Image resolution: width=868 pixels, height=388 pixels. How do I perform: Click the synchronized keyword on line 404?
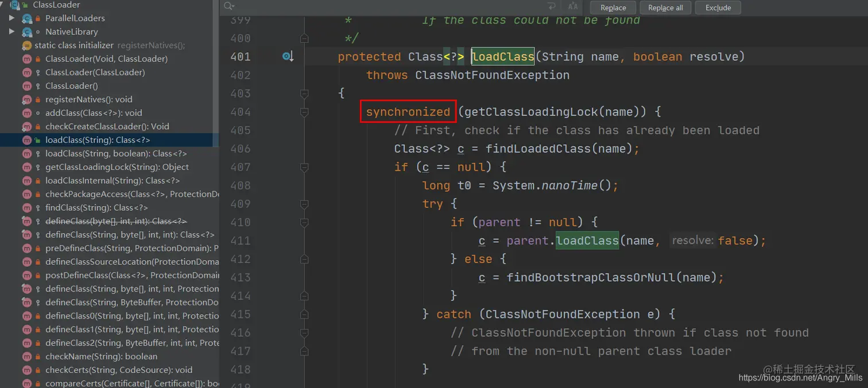[x=408, y=112]
